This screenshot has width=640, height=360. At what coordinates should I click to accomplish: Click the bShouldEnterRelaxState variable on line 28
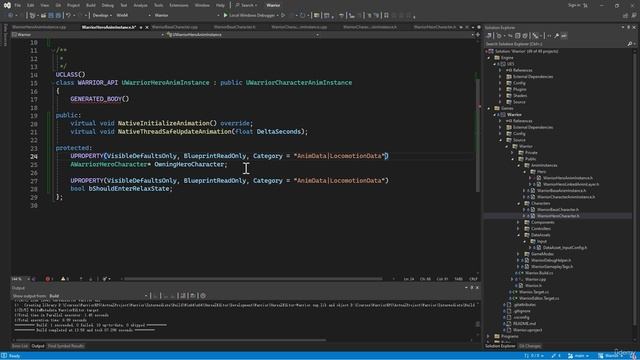coord(129,189)
